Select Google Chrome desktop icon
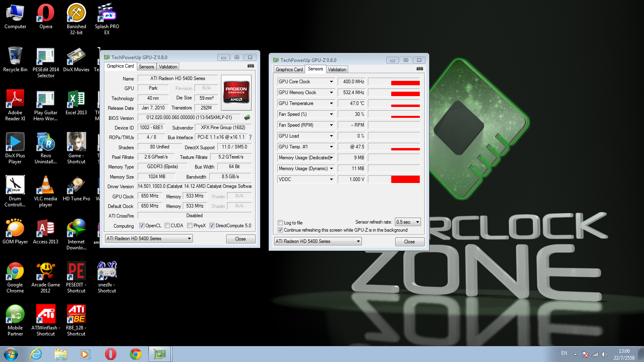Image resolution: width=644 pixels, height=362 pixels. 15,278
